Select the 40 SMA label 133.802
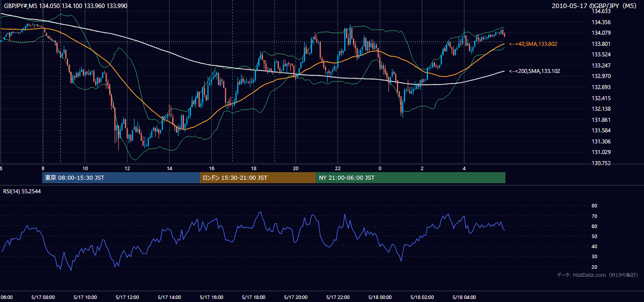The height and width of the screenshot is (302, 644). tap(533, 44)
